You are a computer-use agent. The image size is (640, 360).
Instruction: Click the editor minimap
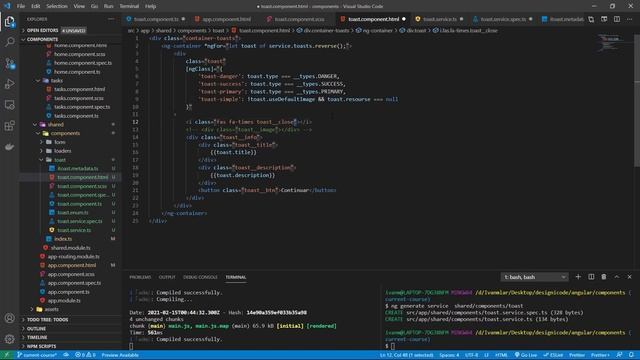pyautogui.click(x=611, y=43)
